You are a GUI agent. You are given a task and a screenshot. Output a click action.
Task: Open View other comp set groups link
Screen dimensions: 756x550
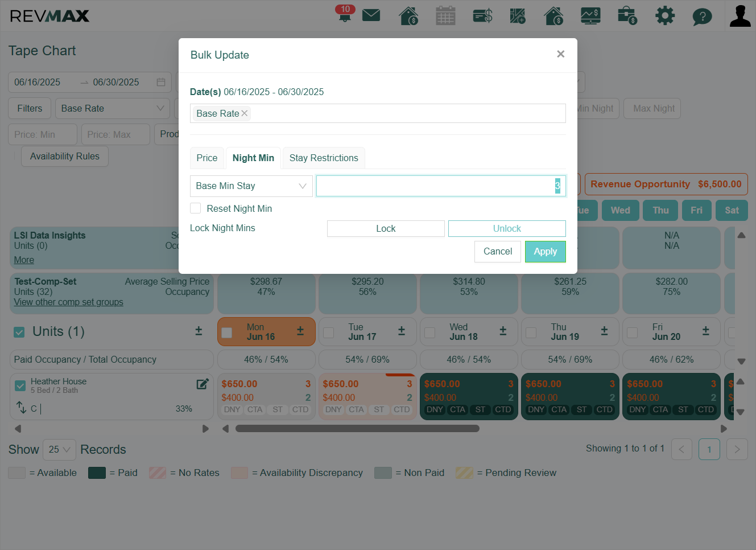(68, 302)
